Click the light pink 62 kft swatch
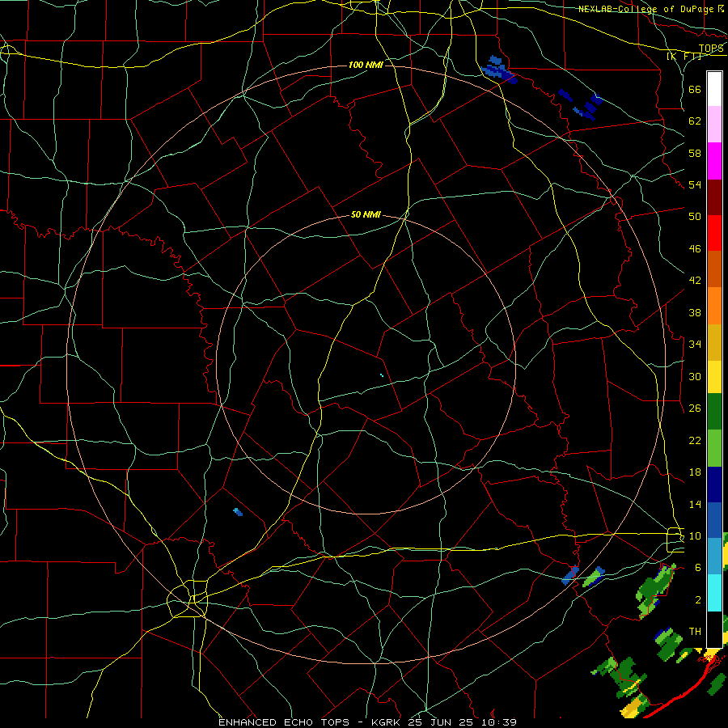The height and width of the screenshot is (728, 728). pyautogui.click(x=714, y=125)
